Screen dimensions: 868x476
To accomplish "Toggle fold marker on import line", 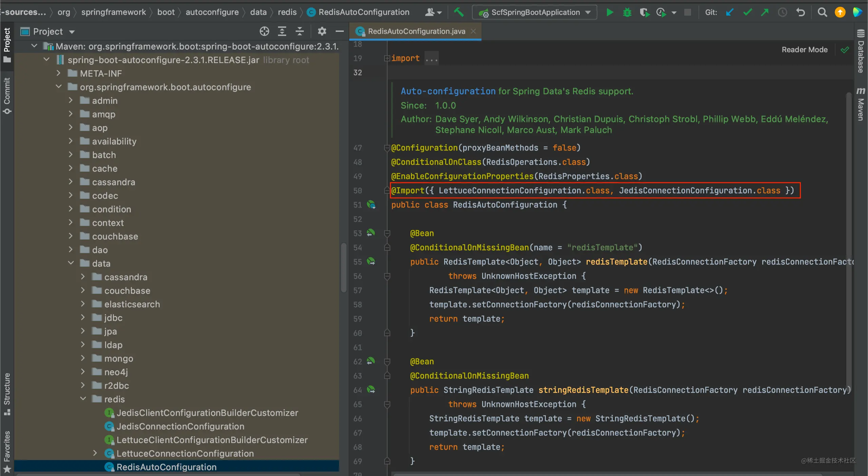I will (x=387, y=58).
